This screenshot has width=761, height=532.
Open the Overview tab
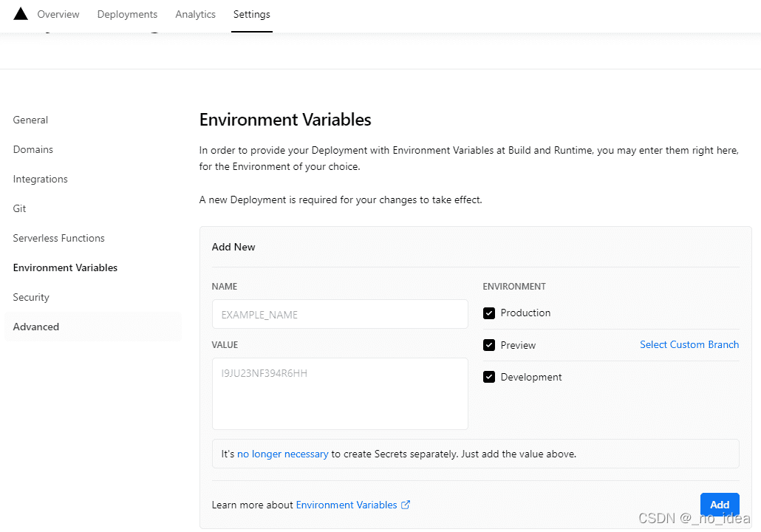tap(58, 14)
